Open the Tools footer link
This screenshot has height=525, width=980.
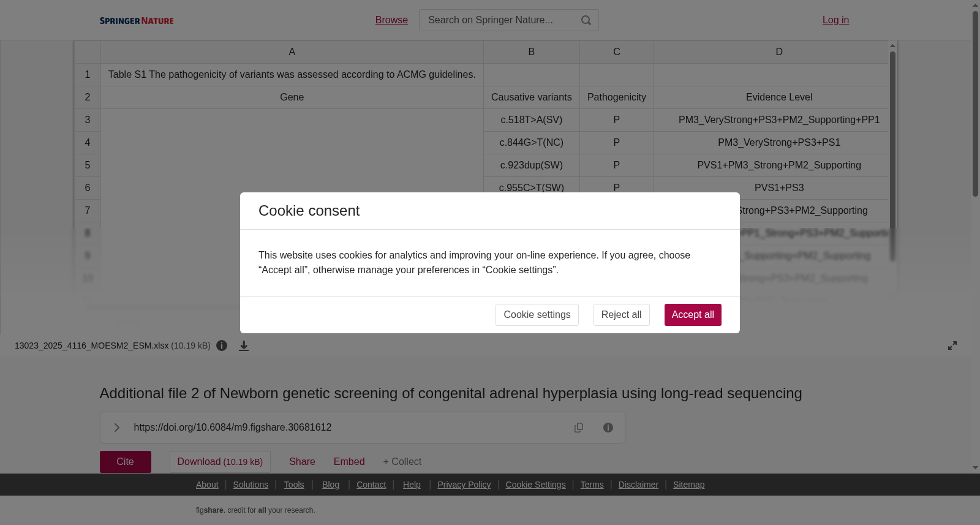coord(294,485)
